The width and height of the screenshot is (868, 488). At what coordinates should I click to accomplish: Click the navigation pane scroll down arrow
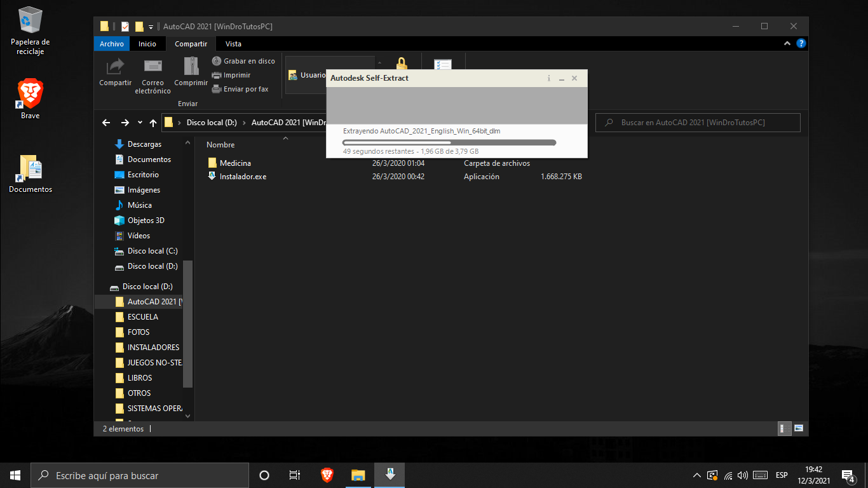(x=187, y=416)
